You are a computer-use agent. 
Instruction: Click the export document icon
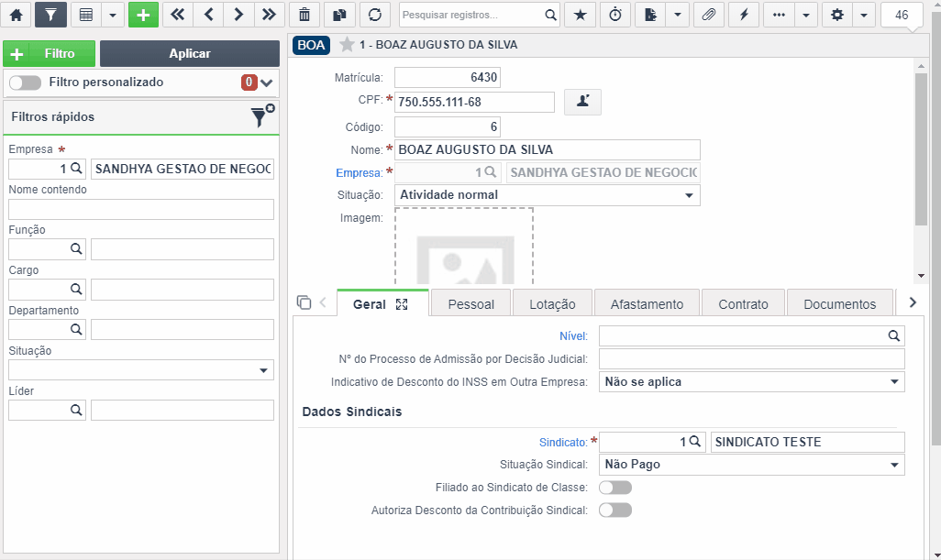click(x=650, y=15)
